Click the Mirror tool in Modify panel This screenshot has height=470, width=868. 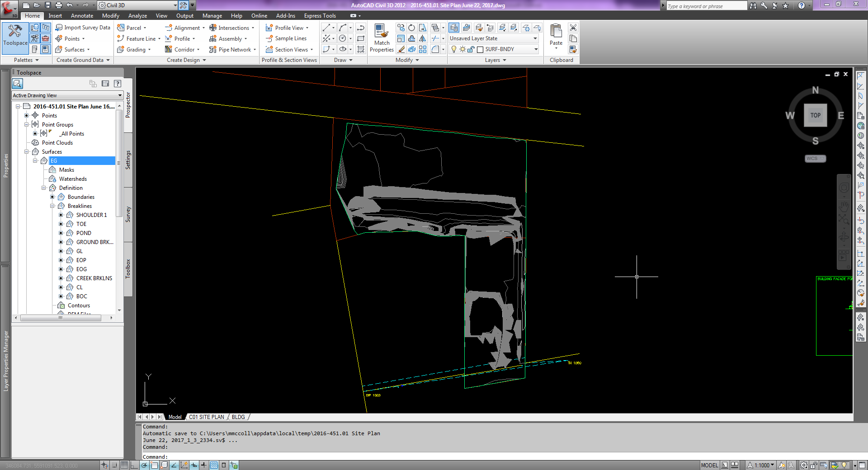pyautogui.click(x=423, y=38)
